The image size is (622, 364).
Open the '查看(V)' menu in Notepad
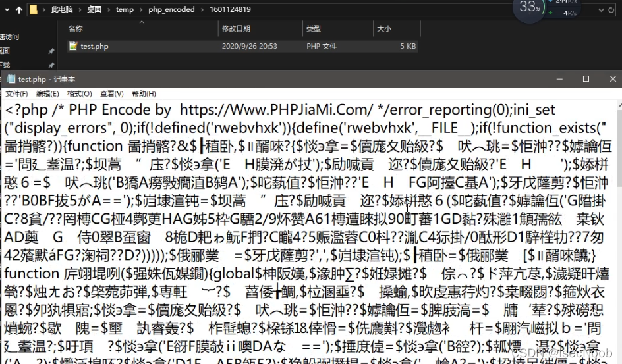pyautogui.click(x=111, y=94)
